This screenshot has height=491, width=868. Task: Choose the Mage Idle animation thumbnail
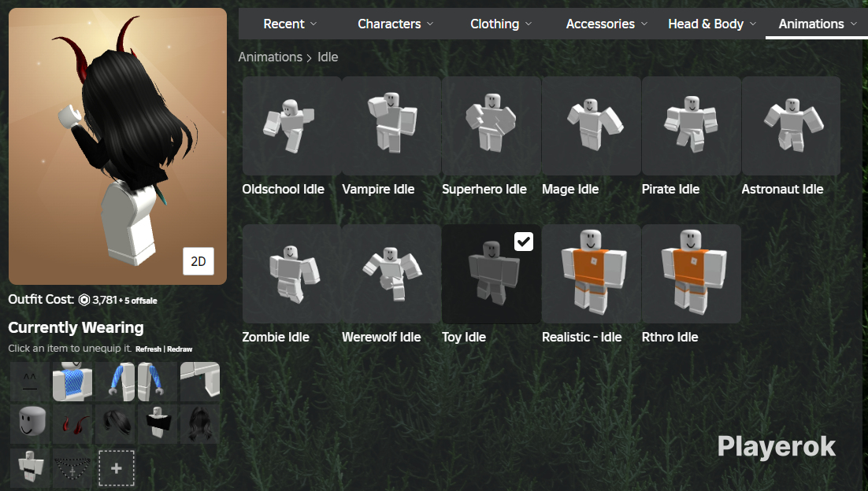pos(592,126)
